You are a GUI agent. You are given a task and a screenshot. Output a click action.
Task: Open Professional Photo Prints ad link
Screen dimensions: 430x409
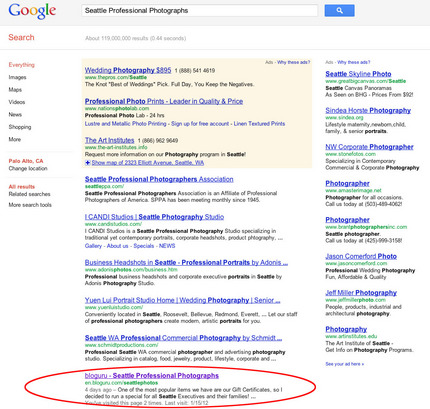(x=164, y=101)
